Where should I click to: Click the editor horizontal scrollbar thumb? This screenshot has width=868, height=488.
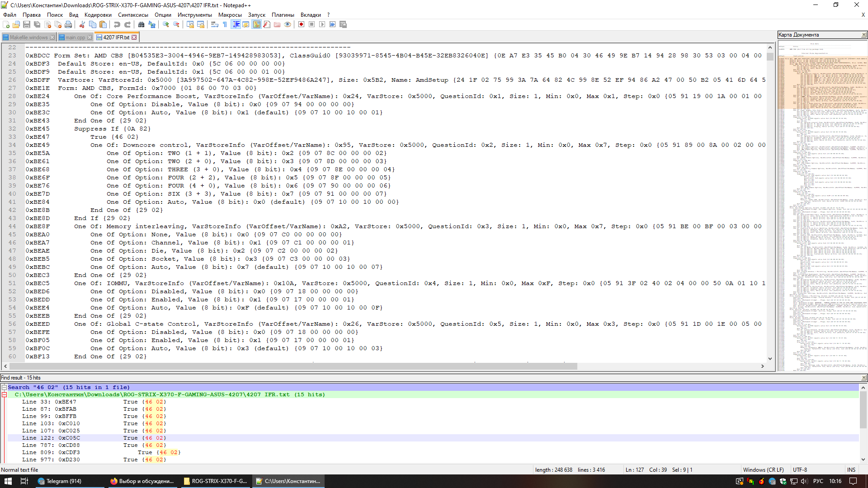click(294, 366)
